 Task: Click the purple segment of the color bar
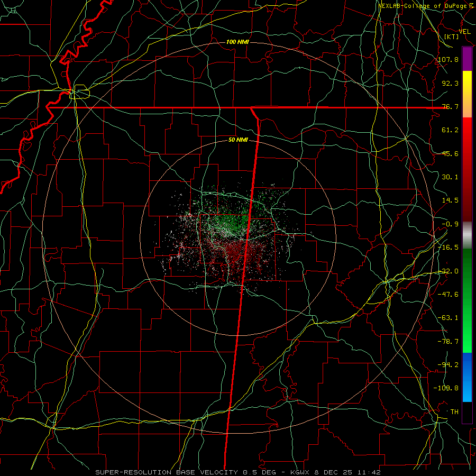467,59
